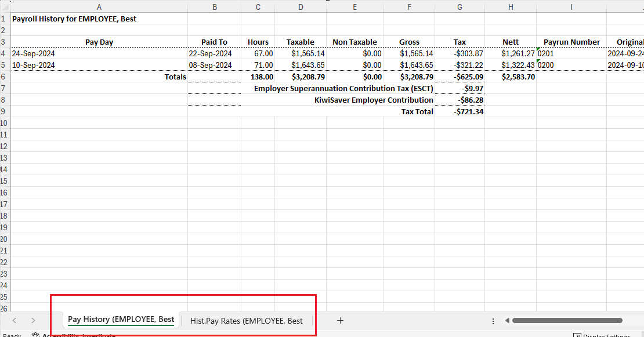Select the -$86.28 KiwiSaver cell

tap(460, 100)
